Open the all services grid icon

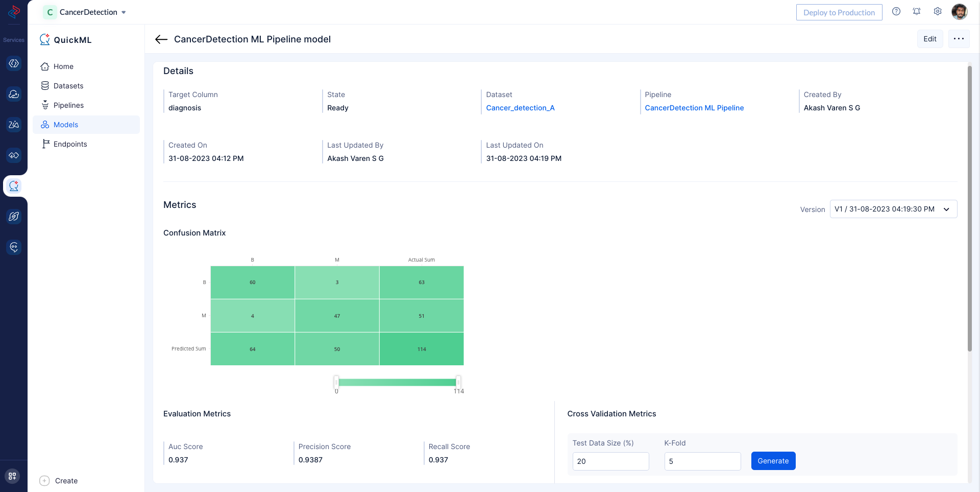[x=13, y=476]
